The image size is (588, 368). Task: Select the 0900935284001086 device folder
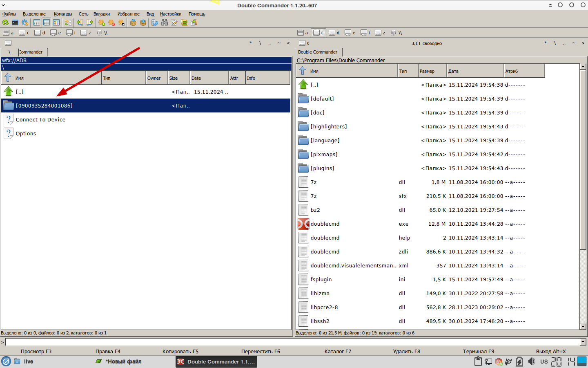[x=146, y=105]
